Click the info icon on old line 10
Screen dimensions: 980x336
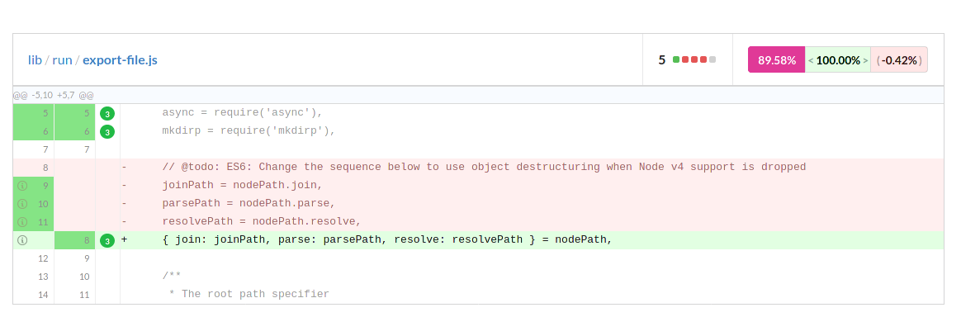pos(22,204)
